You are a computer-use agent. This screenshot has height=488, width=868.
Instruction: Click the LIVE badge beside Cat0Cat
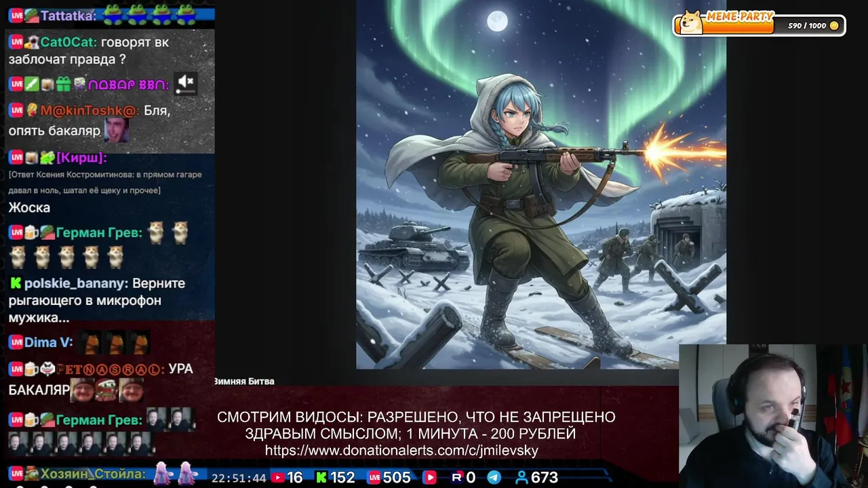tap(16, 41)
